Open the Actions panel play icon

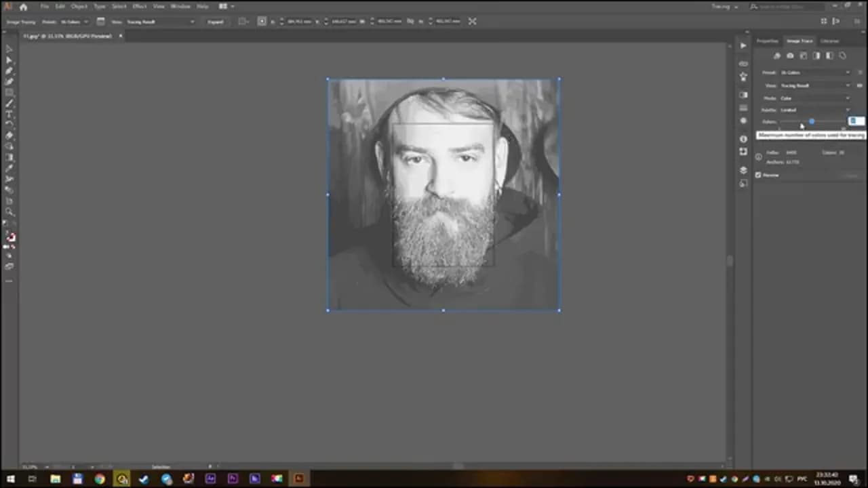743,45
